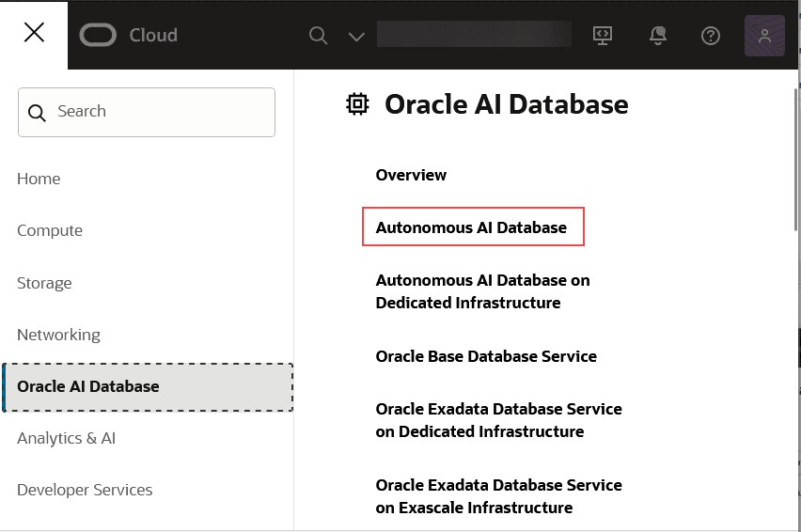Screen dimensions: 801x532
Task: Open Oracle Base Database Service link
Action: tap(486, 356)
